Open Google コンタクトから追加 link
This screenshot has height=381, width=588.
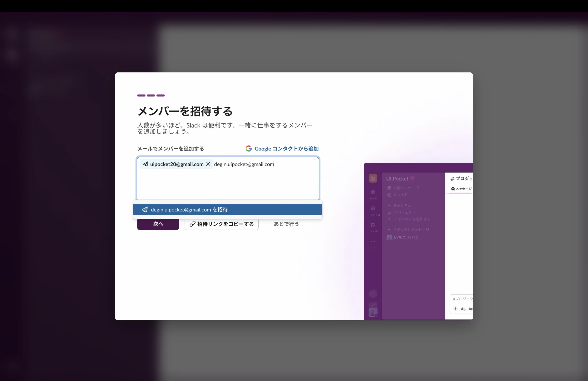pos(282,149)
